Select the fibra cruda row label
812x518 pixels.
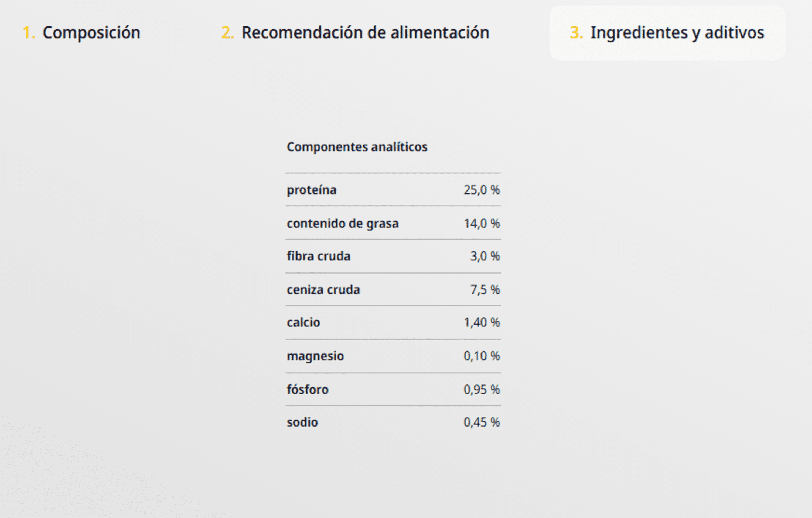319,256
